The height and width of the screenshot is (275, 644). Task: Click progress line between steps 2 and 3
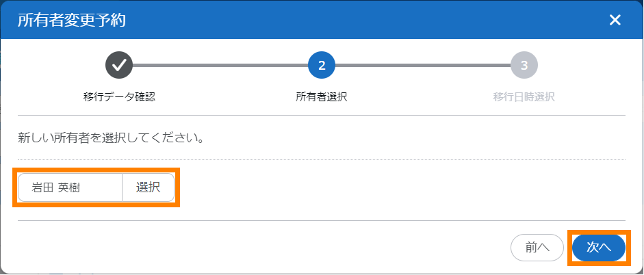[422, 65]
